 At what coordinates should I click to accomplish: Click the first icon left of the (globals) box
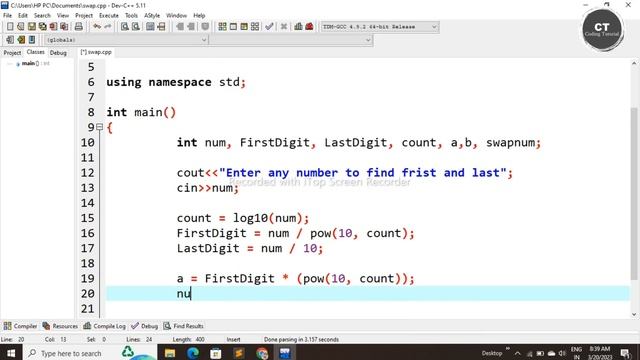(10, 40)
